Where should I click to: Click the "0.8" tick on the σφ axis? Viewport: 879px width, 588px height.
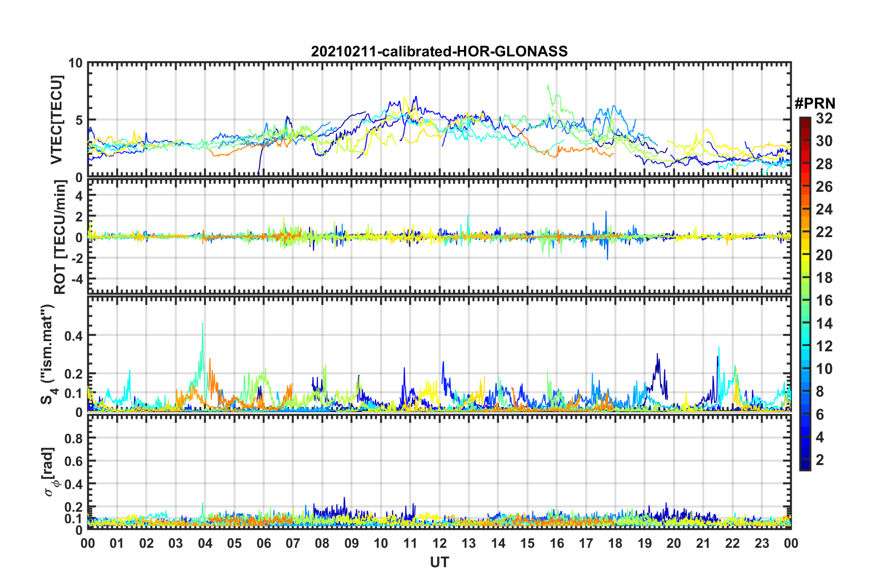click(x=74, y=438)
